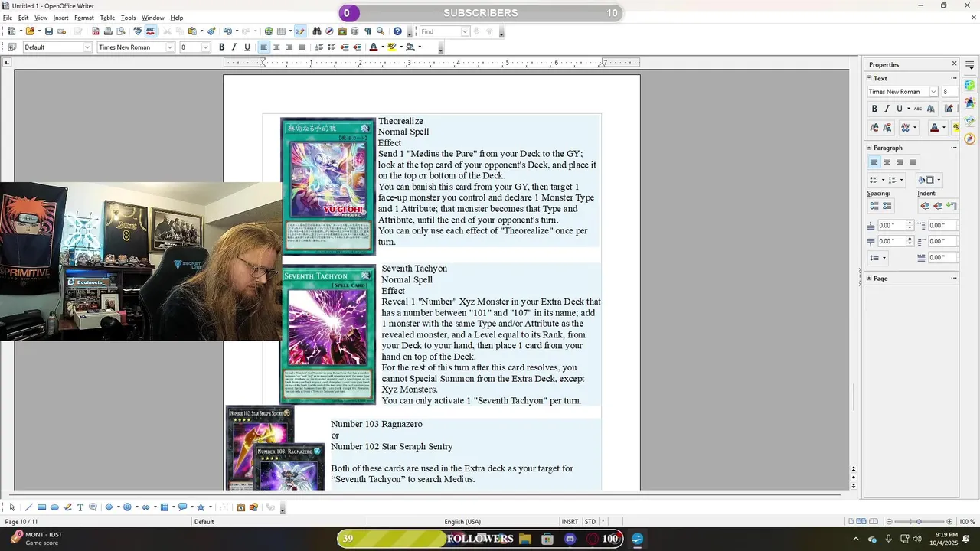
Task: Open the File menu
Action: tap(8, 18)
